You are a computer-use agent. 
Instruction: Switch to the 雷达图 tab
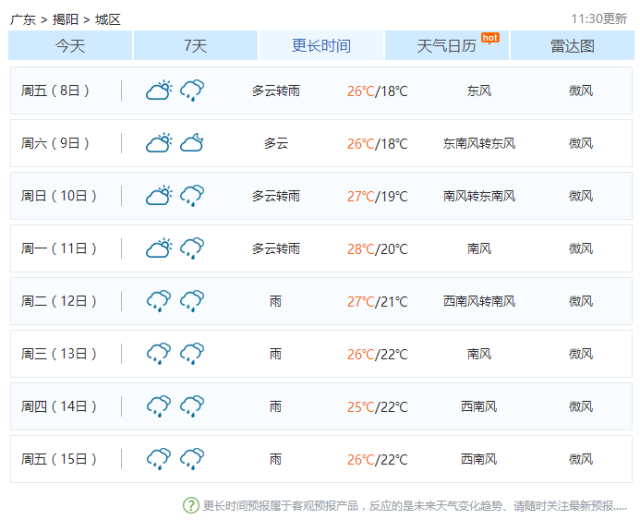(572, 45)
